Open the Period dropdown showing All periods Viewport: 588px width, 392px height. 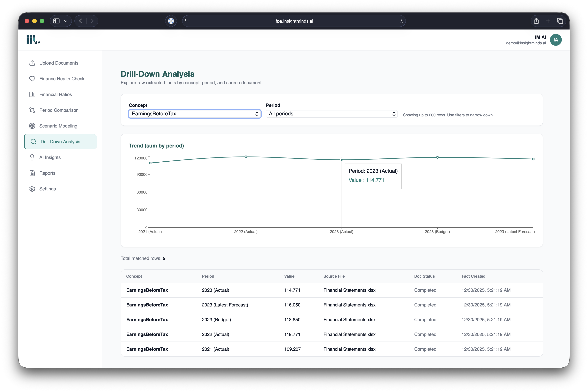click(331, 114)
